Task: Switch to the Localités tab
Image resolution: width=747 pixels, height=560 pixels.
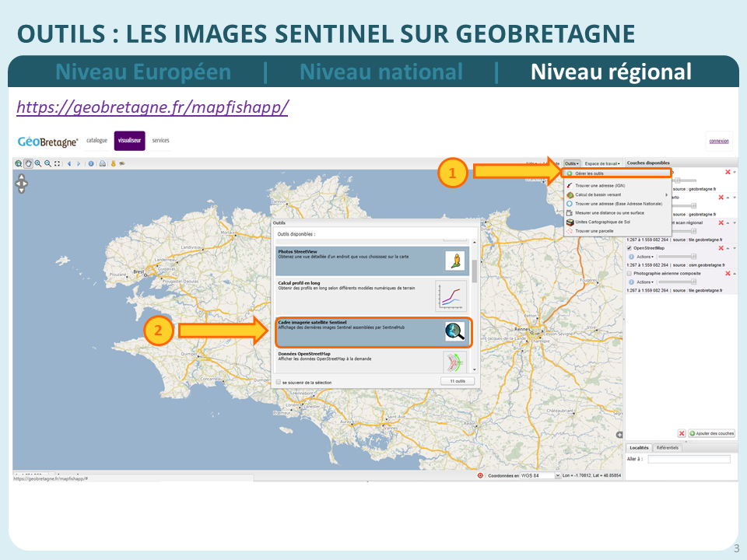Action: pyautogui.click(x=639, y=448)
